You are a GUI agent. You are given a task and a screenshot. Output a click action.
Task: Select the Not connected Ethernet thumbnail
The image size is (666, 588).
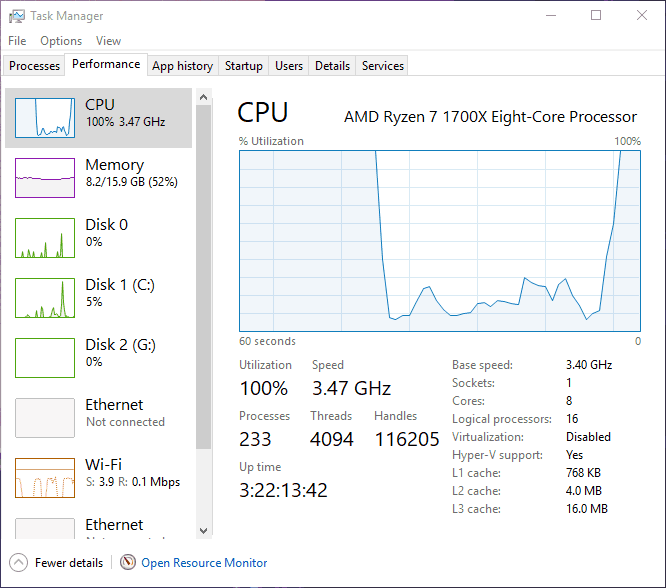45,418
